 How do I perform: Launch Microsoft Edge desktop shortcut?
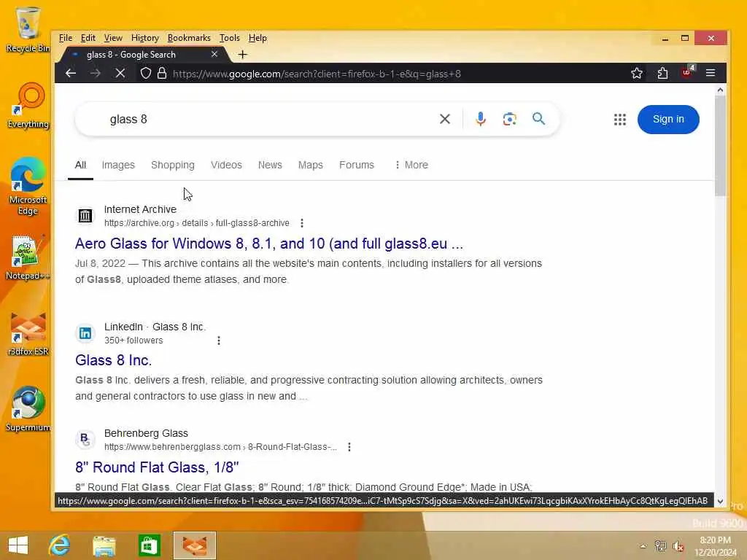[28, 186]
